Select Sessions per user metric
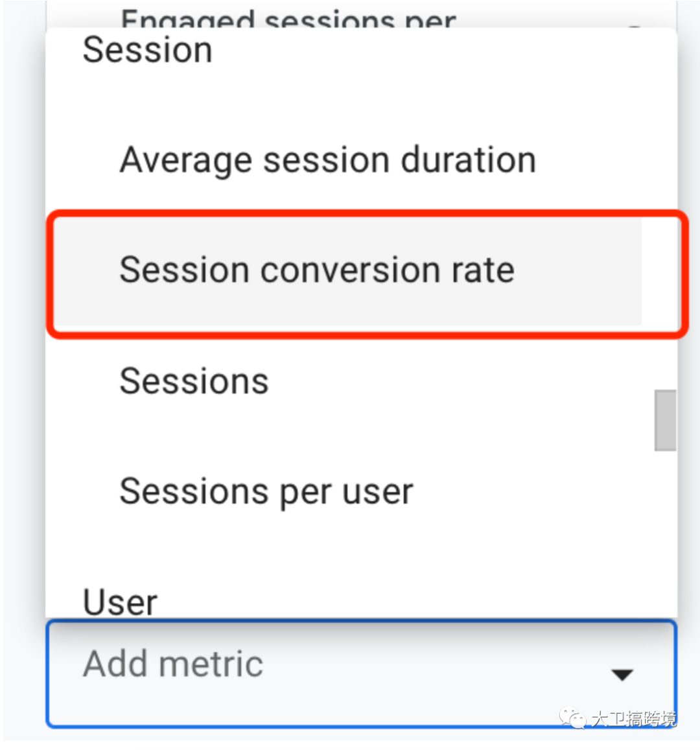 pyautogui.click(x=266, y=491)
